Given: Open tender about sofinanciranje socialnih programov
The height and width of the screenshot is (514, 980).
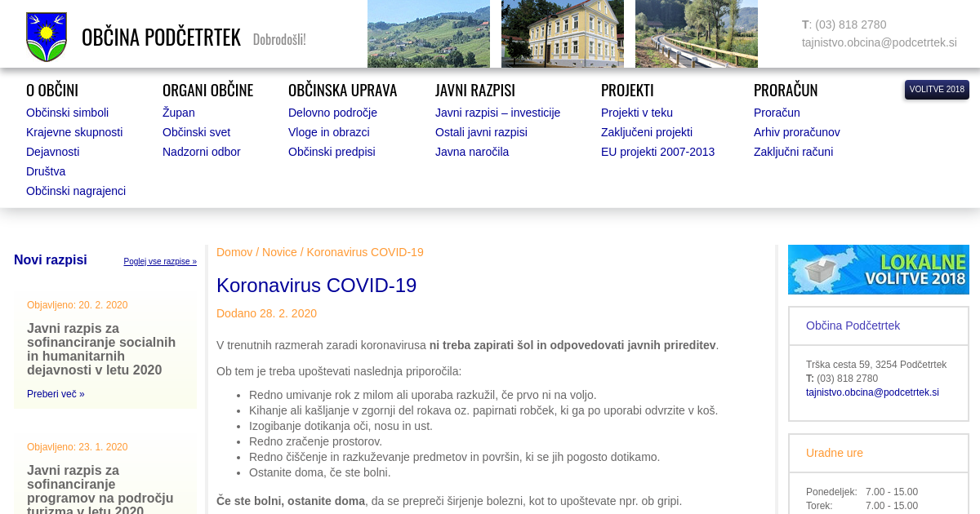Looking at the screenshot, I should point(101,349).
